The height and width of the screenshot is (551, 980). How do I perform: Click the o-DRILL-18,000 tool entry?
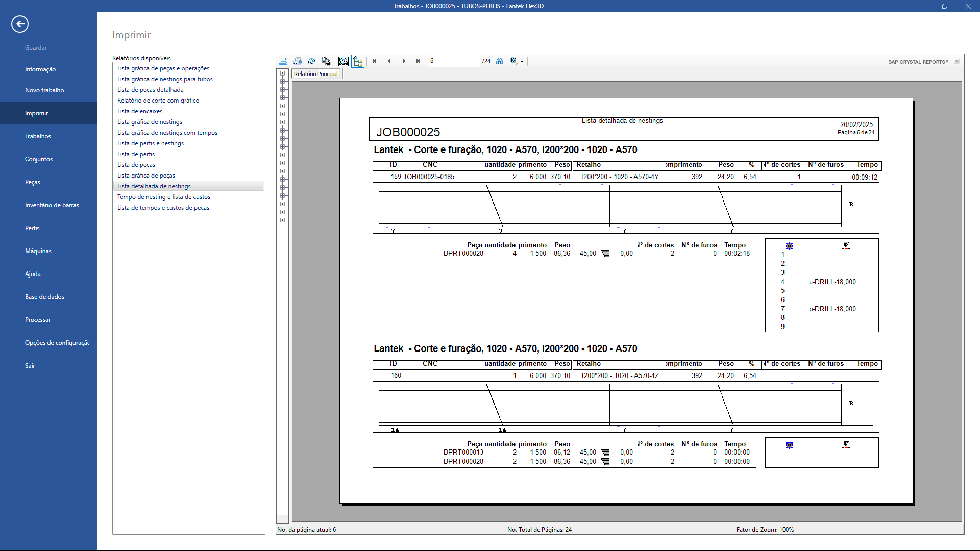(x=832, y=309)
